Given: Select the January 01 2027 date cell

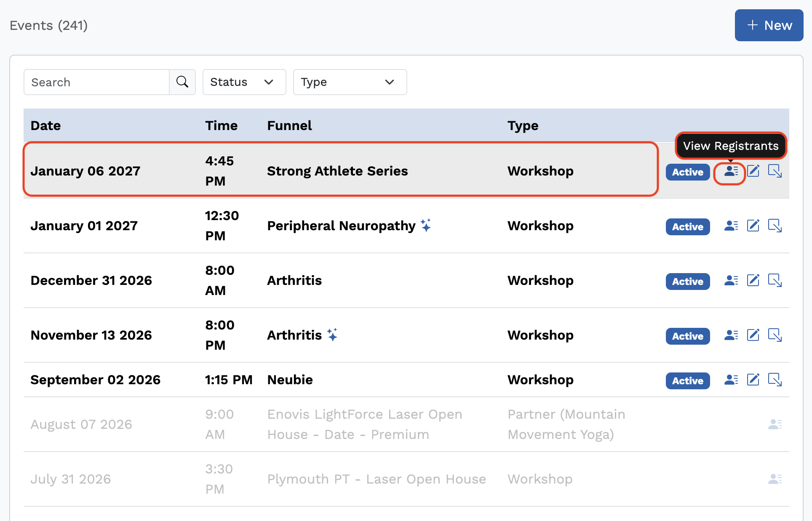Looking at the screenshot, I should pyautogui.click(x=84, y=226).
